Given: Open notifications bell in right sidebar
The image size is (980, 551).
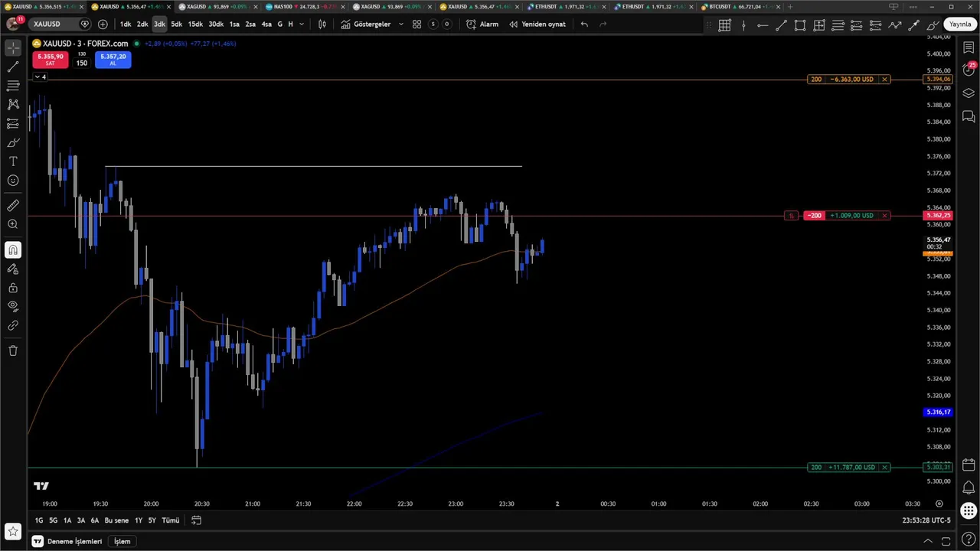Looking at the screenshot, I should pos(969,487).
